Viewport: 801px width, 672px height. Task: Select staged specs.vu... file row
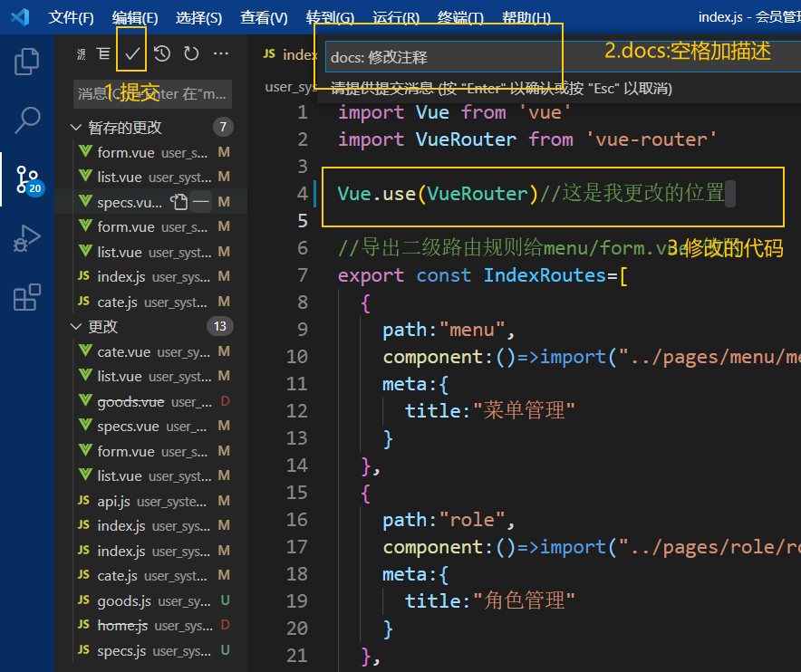tap(151, 202)
